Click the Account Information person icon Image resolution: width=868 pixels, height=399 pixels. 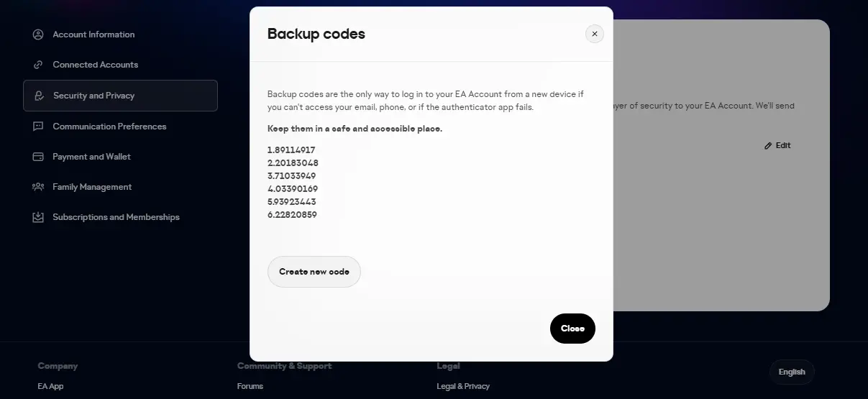click(x=38, y=35)
